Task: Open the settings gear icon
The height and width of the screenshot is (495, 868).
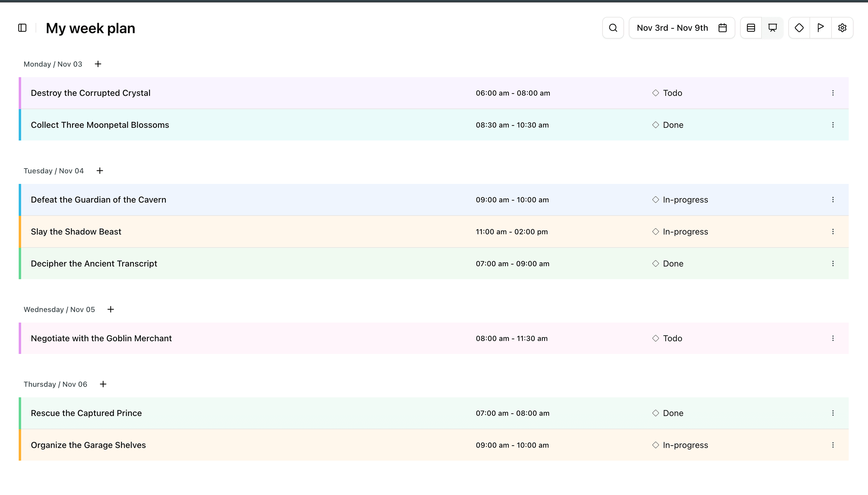Action: tap(842, 27)
